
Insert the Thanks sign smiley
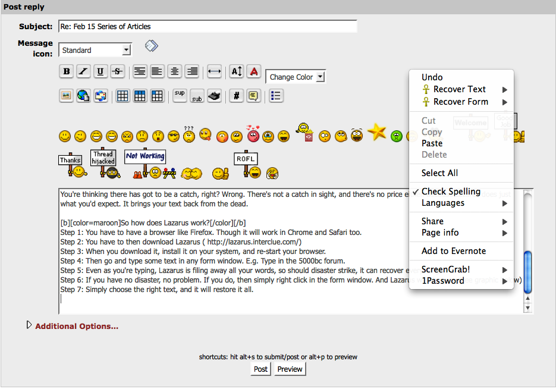tap(73, 165)
